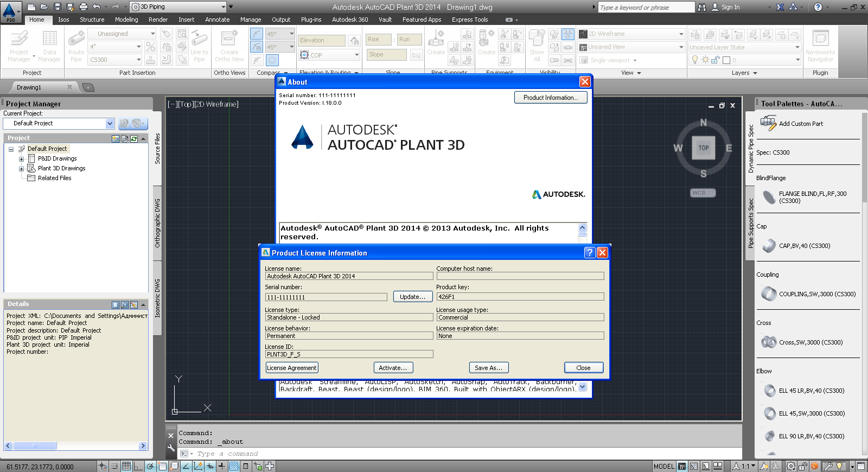Switch to the Output ribbon tab
The width and height of the screenshot is (868, 472).
(281, 20)
